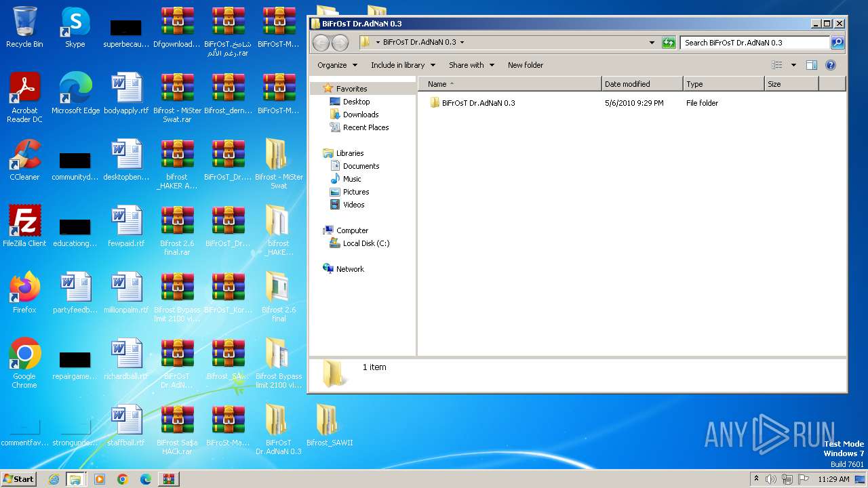
Task: Open Pictures library
Action: 356,192
